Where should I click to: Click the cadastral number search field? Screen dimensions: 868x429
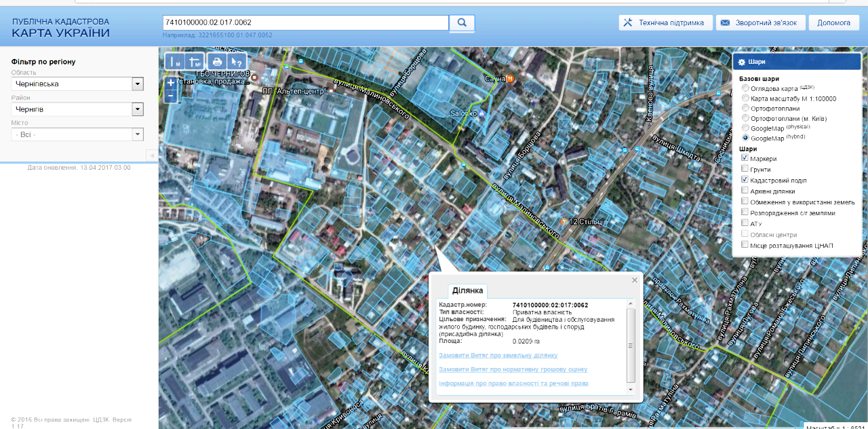306,22
